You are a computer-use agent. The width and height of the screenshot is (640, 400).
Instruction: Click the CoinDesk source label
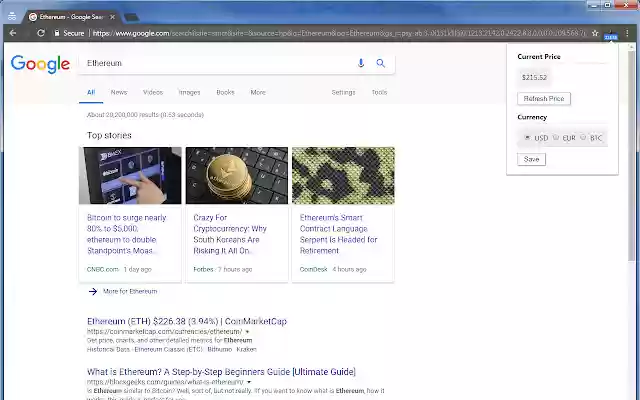tap(313, 269)
